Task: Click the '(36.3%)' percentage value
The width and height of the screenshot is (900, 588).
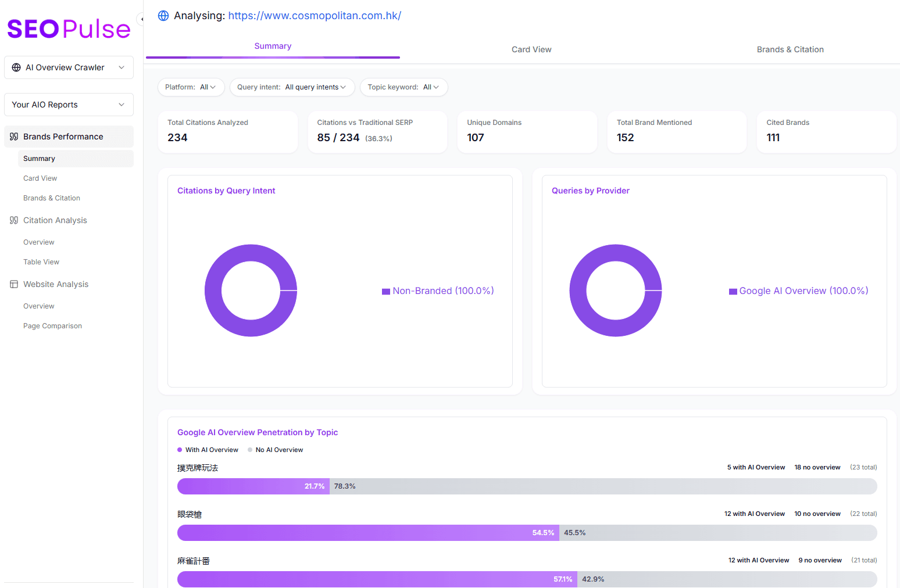Action: (x=378, y=138)
